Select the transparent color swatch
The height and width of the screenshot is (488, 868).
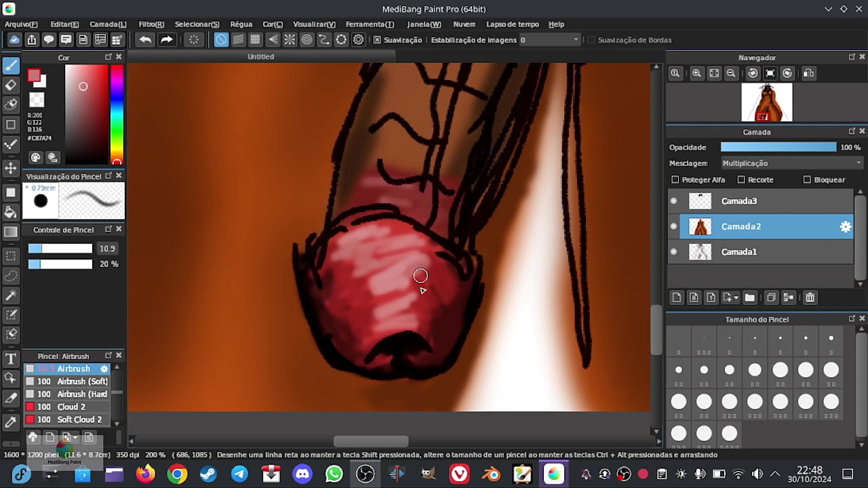(x=37, y=100)
